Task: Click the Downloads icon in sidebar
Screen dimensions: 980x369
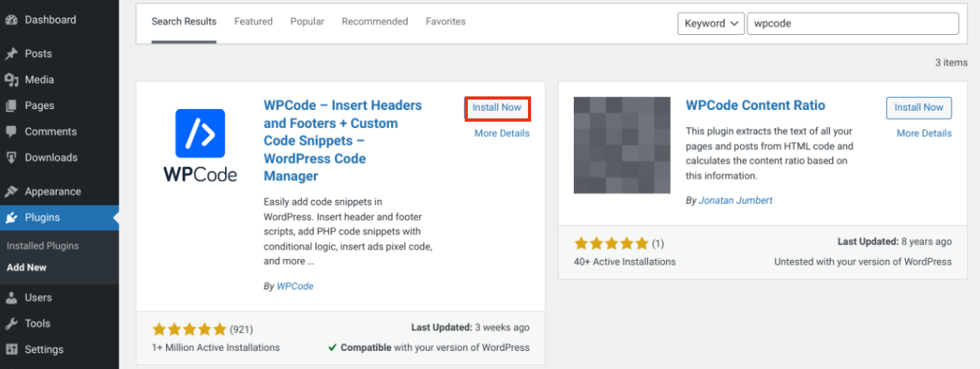Action: tap(11, 158)
